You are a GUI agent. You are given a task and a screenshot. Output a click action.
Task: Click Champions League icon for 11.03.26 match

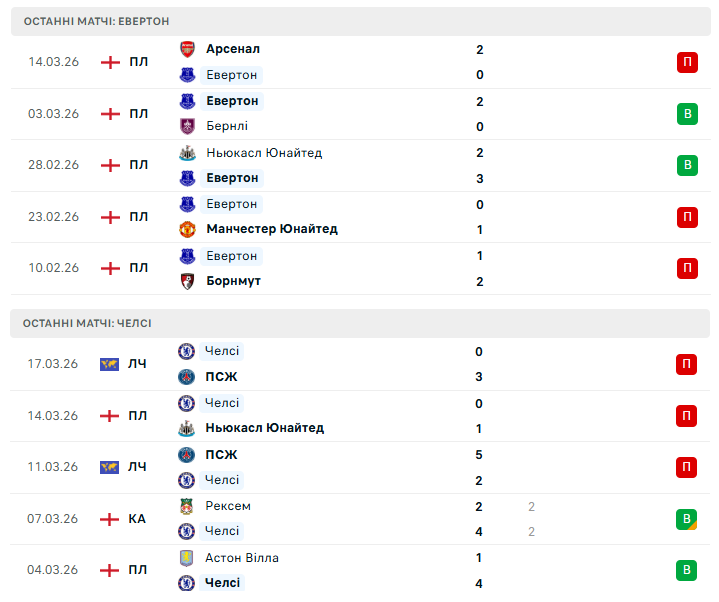pos(110,467)
